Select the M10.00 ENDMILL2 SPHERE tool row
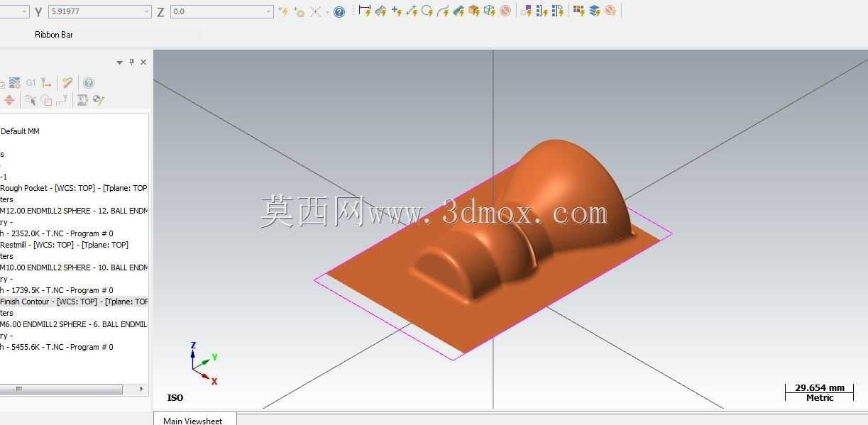 [x=74, y=267]
